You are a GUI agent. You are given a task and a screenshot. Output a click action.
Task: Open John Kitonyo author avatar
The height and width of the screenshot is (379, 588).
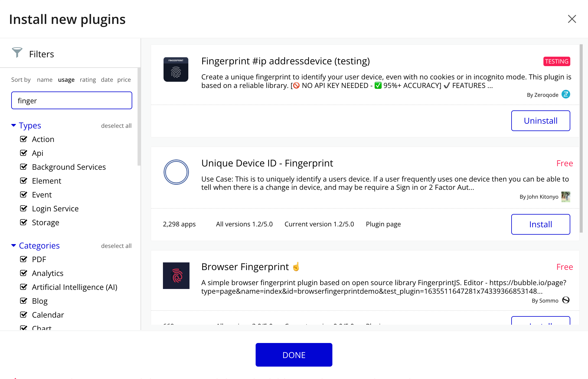coord(566,197)
